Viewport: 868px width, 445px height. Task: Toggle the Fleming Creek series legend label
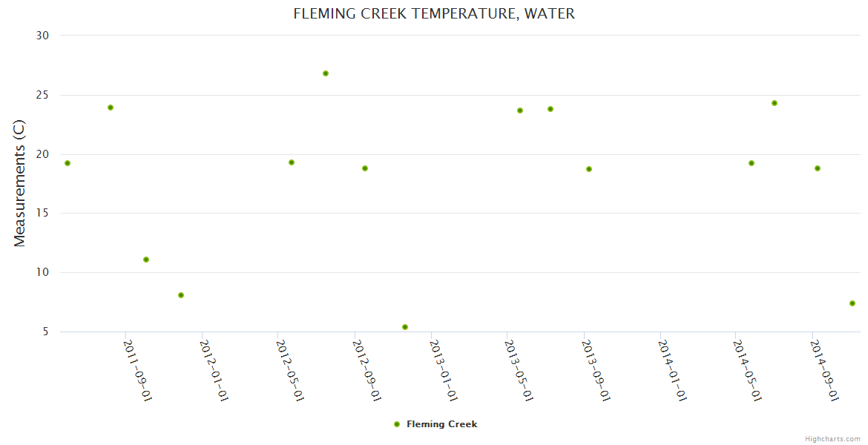tap(441, 424)
